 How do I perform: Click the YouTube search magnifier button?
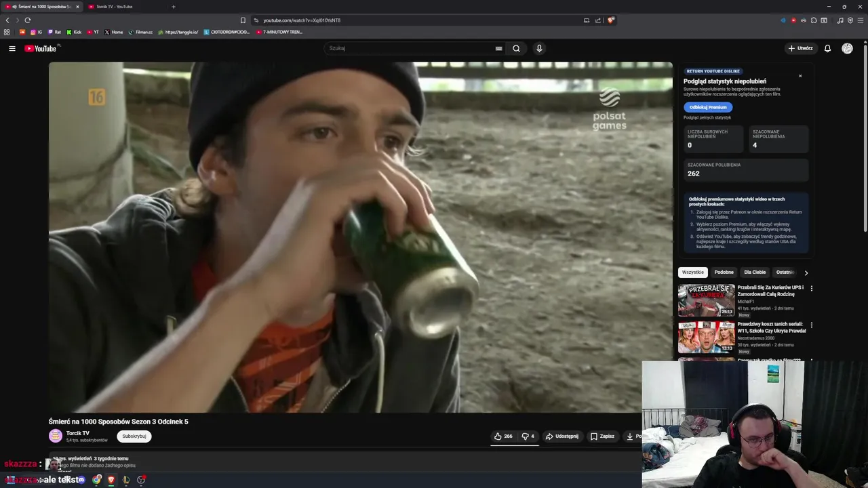click(x=516, y=48)
